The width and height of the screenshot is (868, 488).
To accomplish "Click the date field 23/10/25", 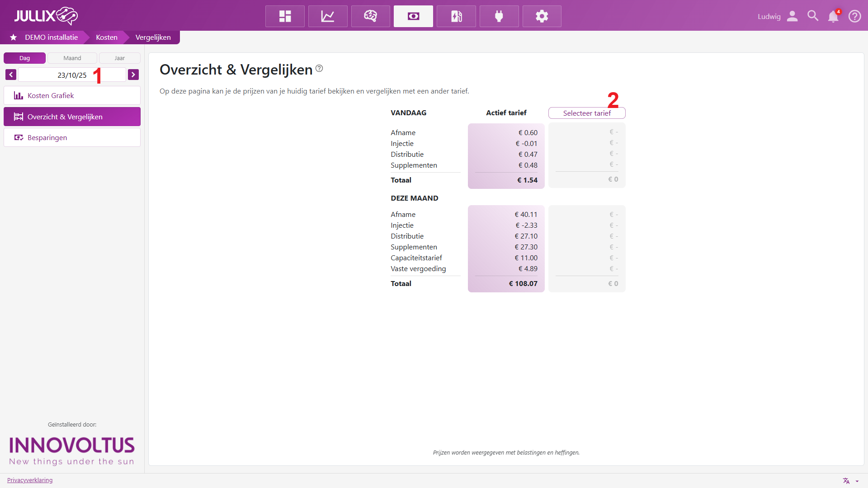I will click(x=72, y=75).
